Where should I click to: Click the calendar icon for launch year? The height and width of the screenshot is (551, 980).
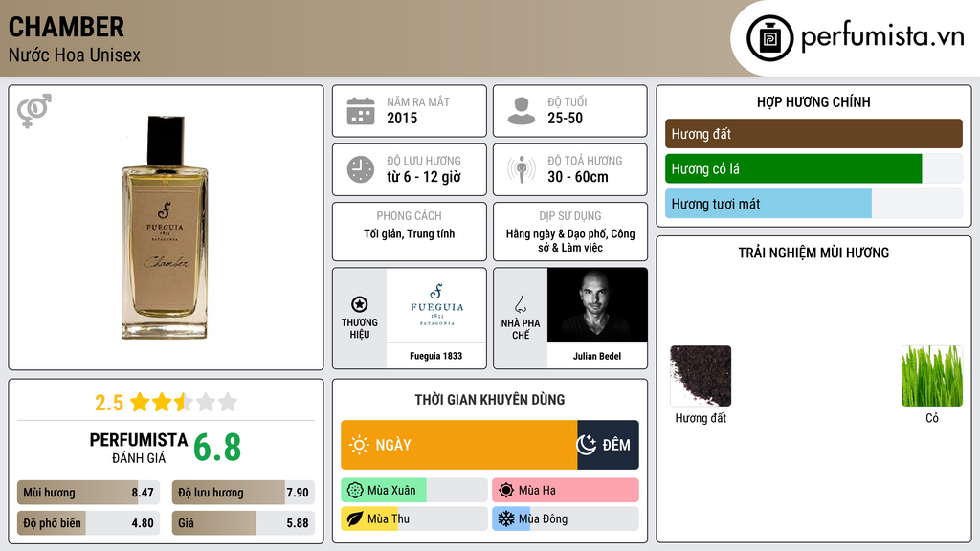click(x=361, y=111)
